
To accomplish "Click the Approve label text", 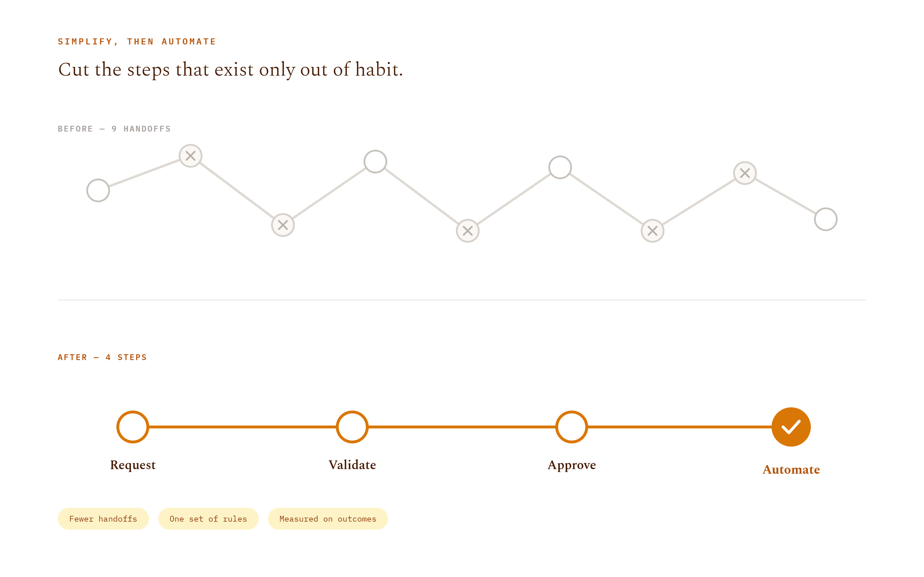I will [571, 465].
